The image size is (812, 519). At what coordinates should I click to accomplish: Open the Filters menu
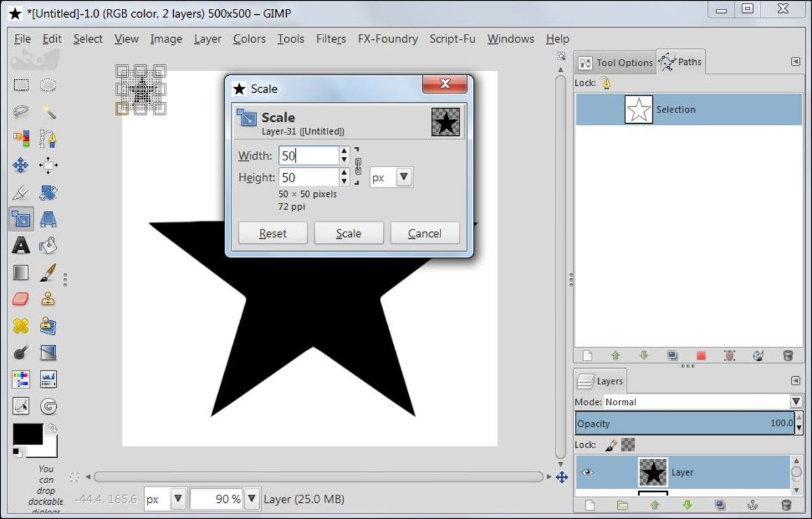pyautogui.click(x=330, y=39)
